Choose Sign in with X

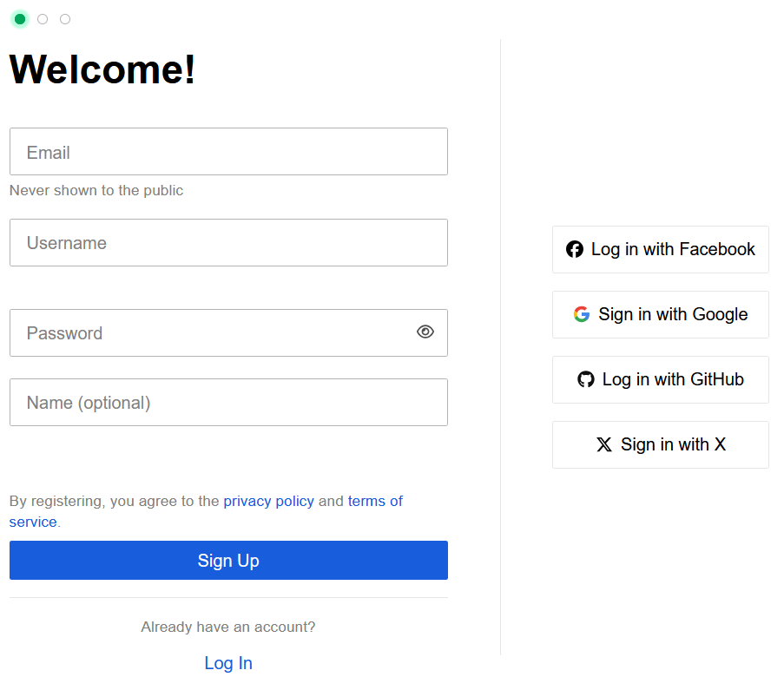tap(661, 444)
